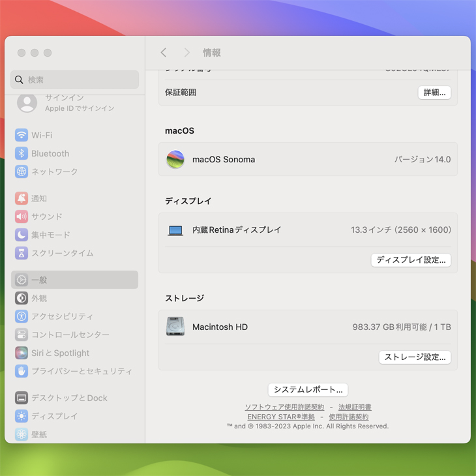The width and height of the screenshot is (476, 476).
Task: Click the 保証範囲 label
Action: tap(181, 93)
